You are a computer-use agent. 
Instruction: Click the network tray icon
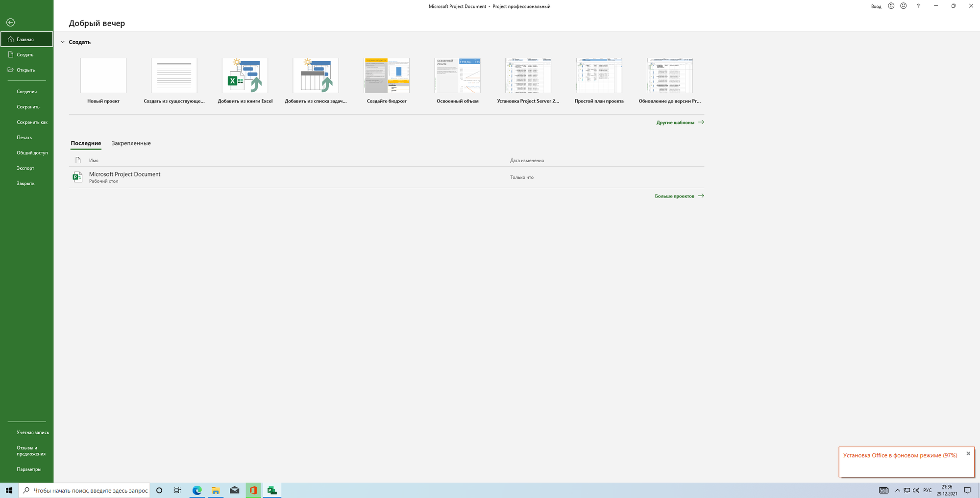coord(906,490)
